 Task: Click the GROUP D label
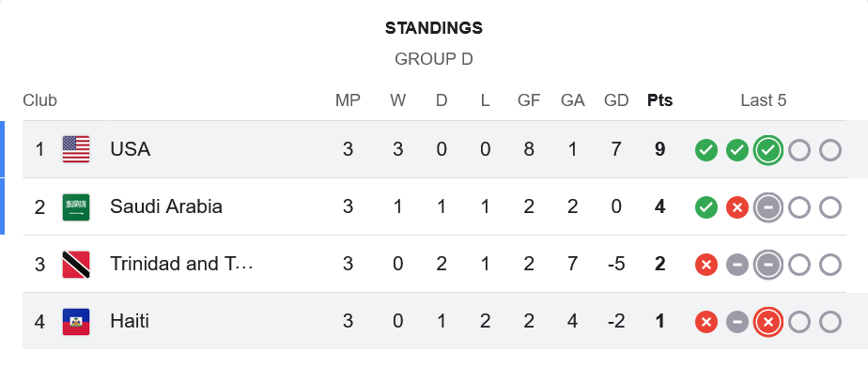(434, 59)
